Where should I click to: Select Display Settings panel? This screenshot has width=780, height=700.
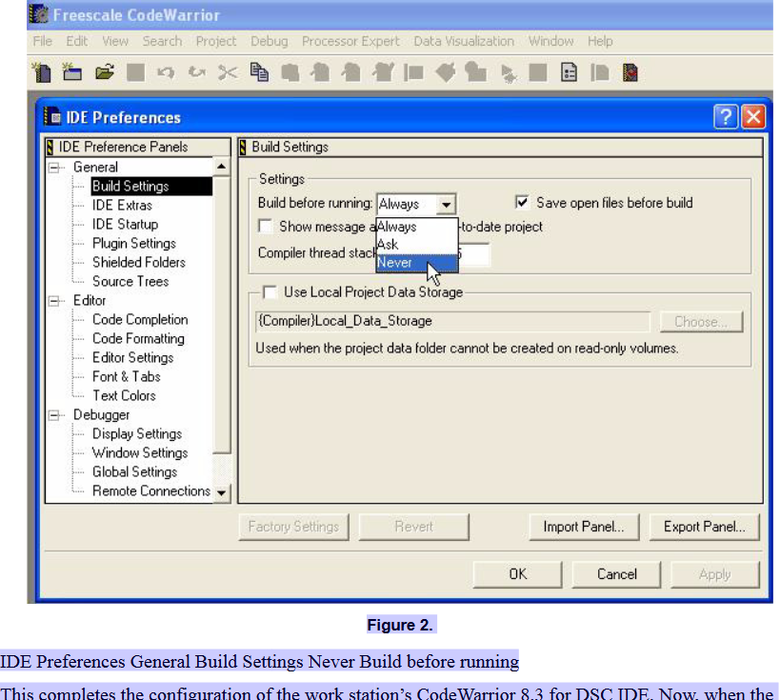click(137, 434)
